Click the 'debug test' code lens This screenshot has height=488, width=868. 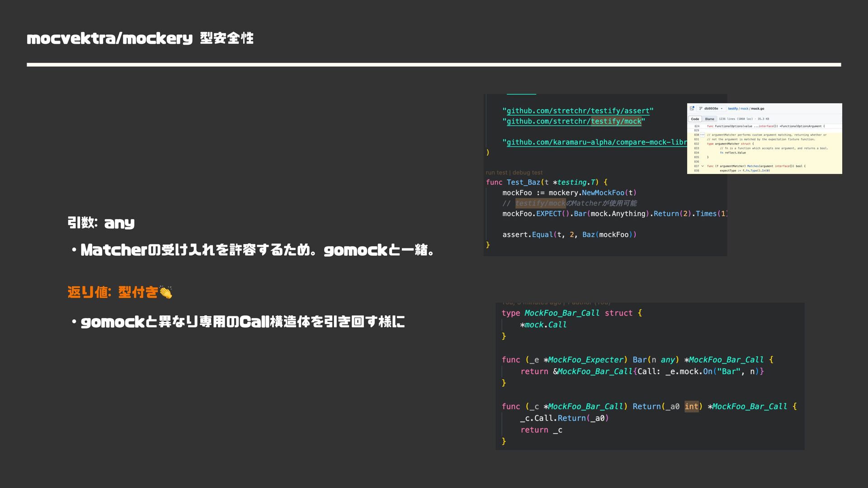pos(528,173)
